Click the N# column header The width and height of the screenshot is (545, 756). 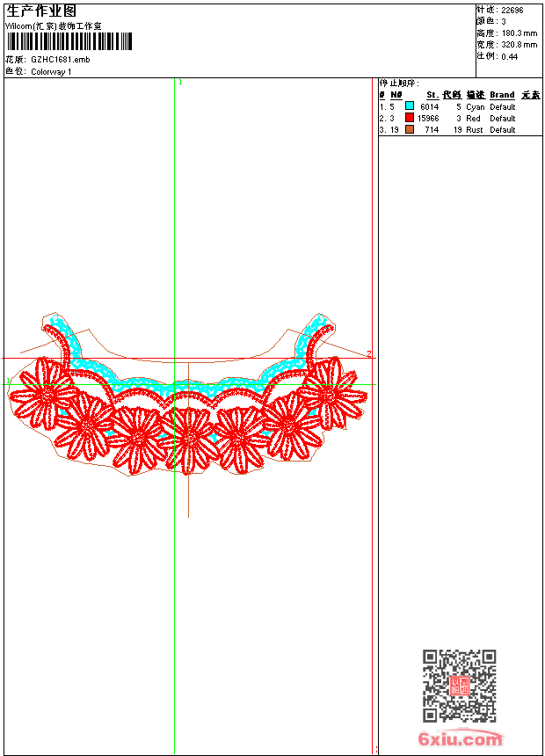coord(396,95)
